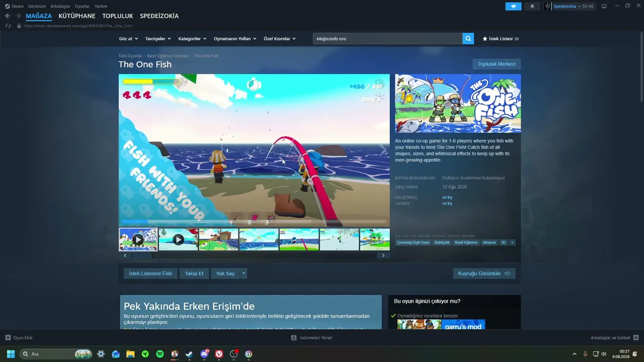Click the Çevrimiçi Eşli Oyun tag
644x362 pixels.
pos(414,242)
